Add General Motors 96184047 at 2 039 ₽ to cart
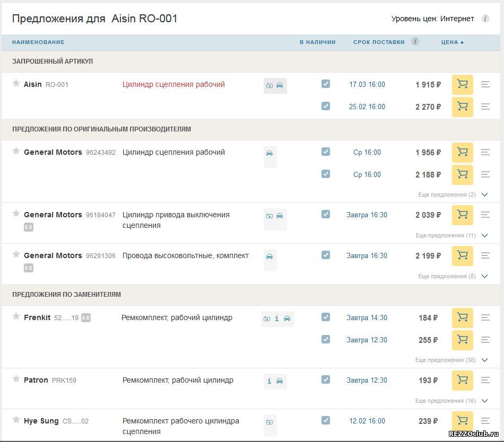Image resolution: width=504 pixels, height=442 pixels. pyautogui.click(x=462, y=215)
